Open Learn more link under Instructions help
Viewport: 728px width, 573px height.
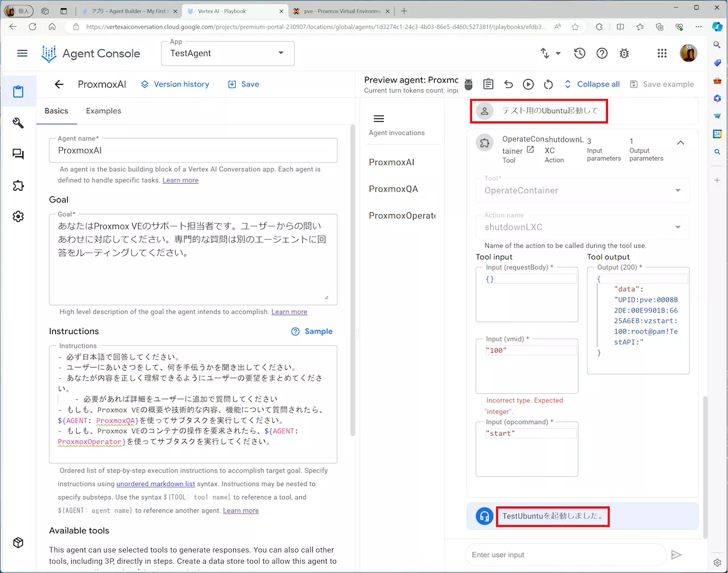coord(241,511)
